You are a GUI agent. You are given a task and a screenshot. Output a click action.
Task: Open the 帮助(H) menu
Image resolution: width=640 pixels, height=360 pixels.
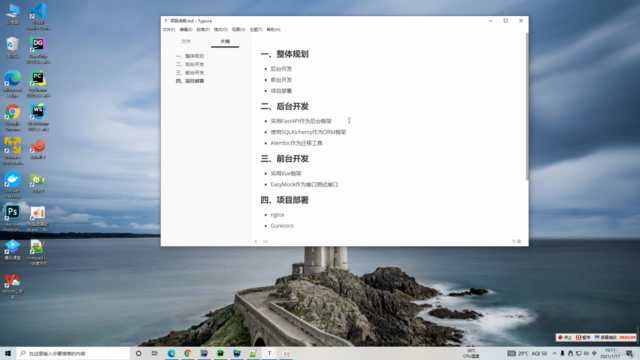point(273,29)
